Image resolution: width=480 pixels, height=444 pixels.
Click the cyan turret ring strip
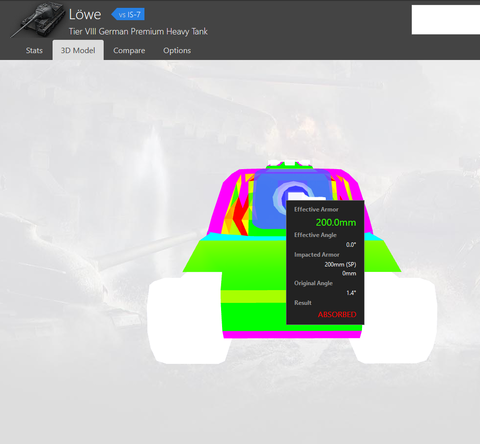[x=247, y=237]
